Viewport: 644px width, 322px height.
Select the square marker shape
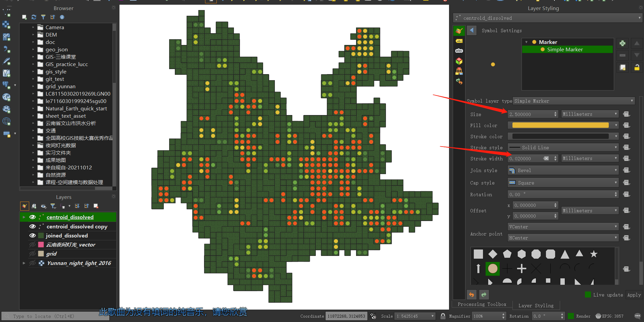478,254
